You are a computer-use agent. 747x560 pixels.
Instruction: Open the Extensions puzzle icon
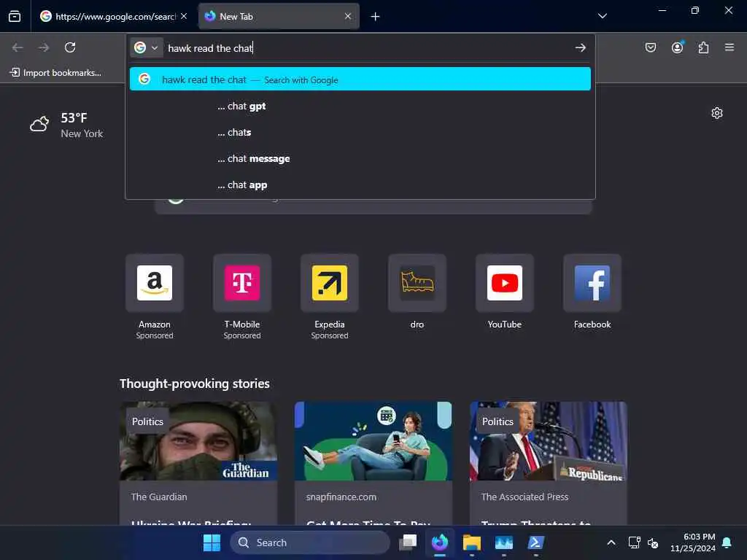pos(703,47)
